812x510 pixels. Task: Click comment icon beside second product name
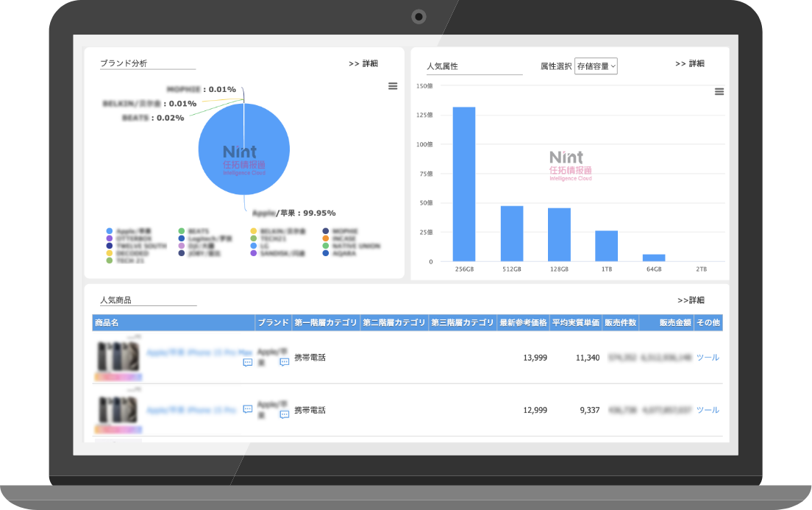[248, 409]
